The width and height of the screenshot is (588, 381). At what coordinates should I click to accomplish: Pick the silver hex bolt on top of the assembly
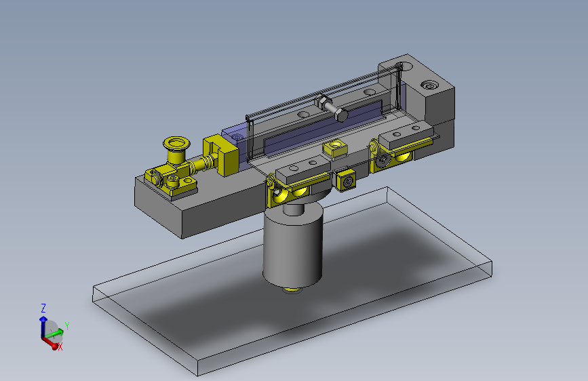tap(332, 108)
